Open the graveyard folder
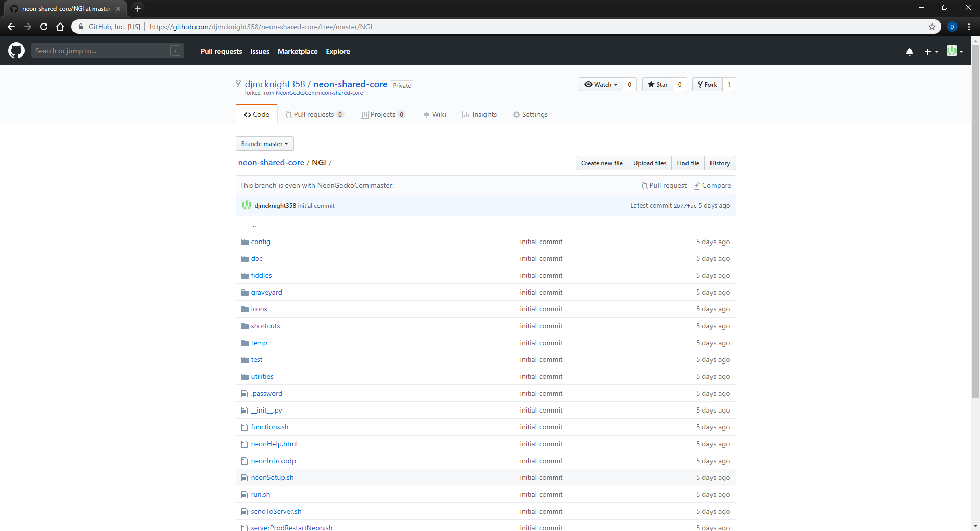Image resolution: width=980 pixels, height=531 pixels. [266, 293]
